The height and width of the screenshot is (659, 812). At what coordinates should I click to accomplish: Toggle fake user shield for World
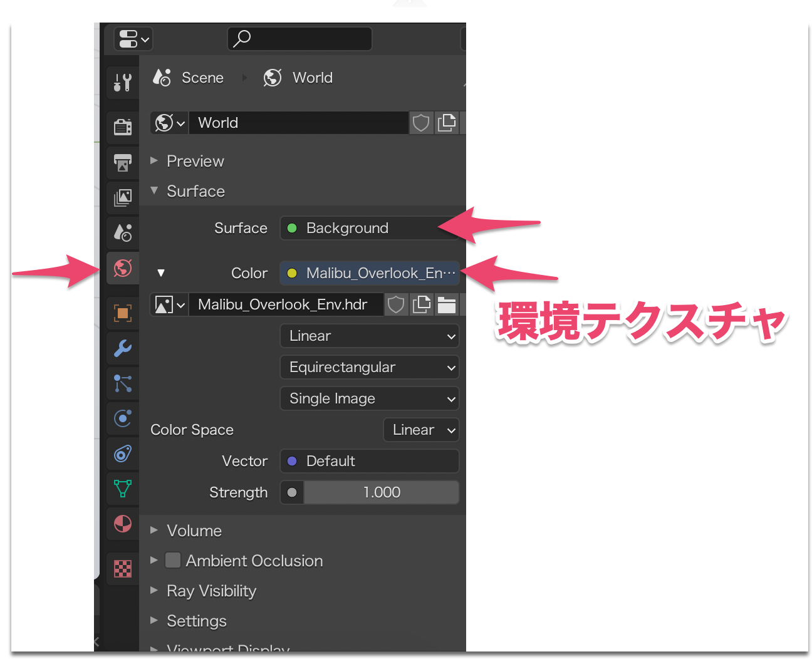421,123
